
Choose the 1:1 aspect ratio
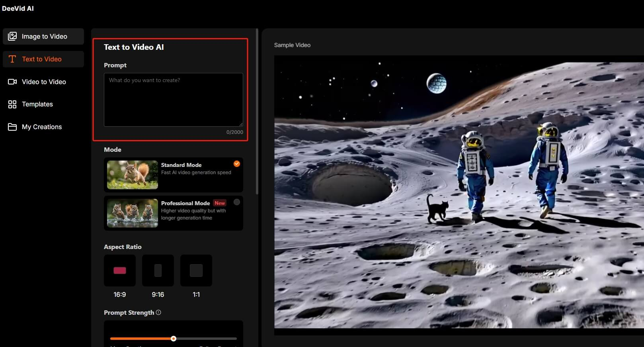196,271
